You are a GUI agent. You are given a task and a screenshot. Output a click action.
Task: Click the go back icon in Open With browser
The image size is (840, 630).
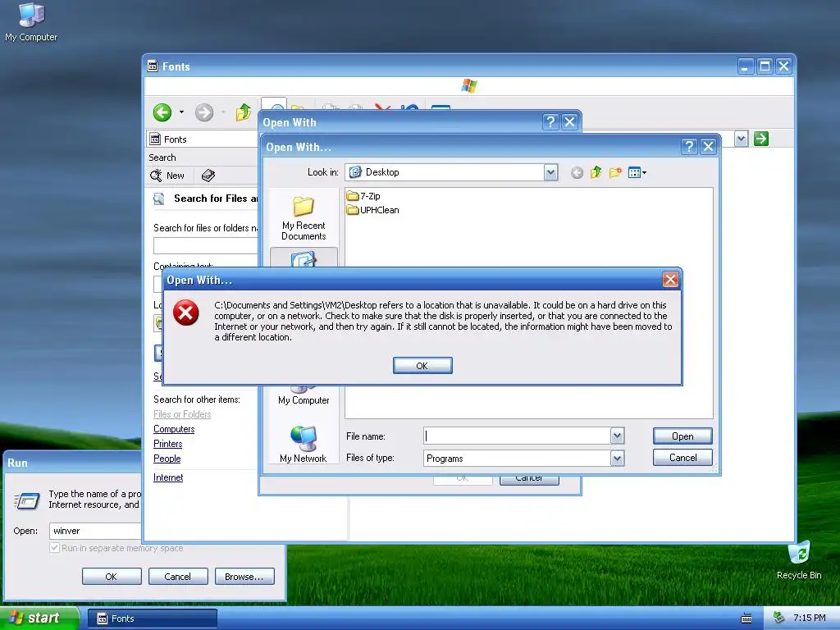[577, 172]
